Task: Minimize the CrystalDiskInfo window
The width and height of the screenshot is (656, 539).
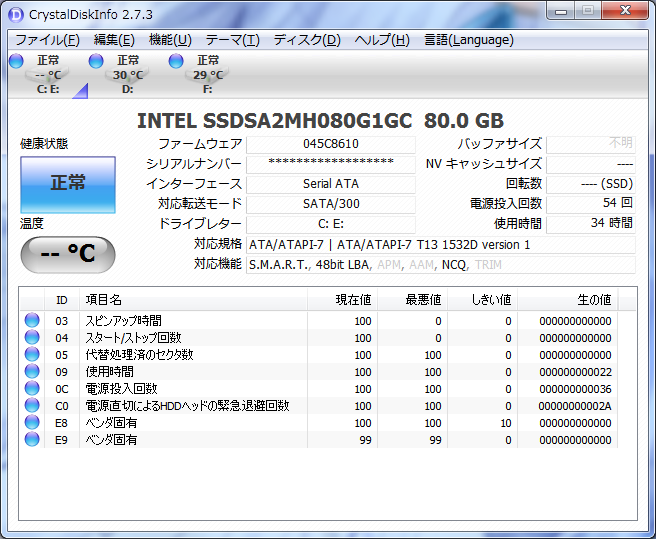Action: (561, 11)
